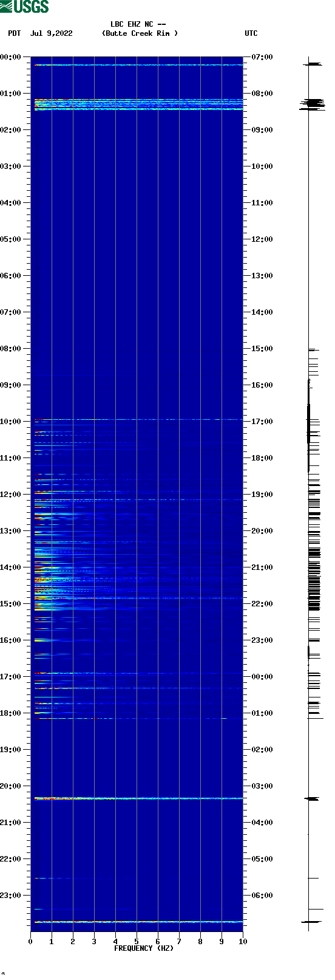This screenshot has height=980, width=335.
Task: Click the '14:00' PDT time label
Action: tap(11, 567)
